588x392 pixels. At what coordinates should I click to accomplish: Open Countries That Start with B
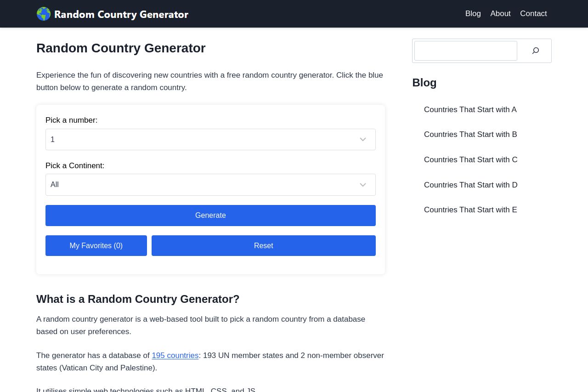pyautogui.click(x=470, y=134)
